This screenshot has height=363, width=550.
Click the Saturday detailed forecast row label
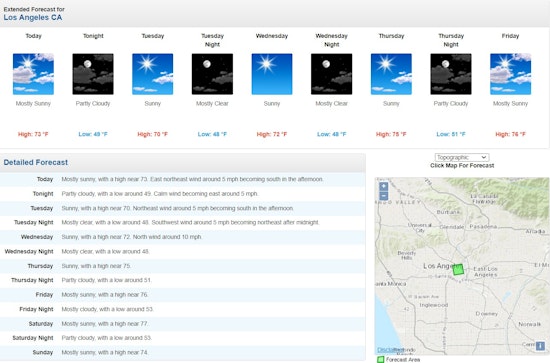(41, 324)
